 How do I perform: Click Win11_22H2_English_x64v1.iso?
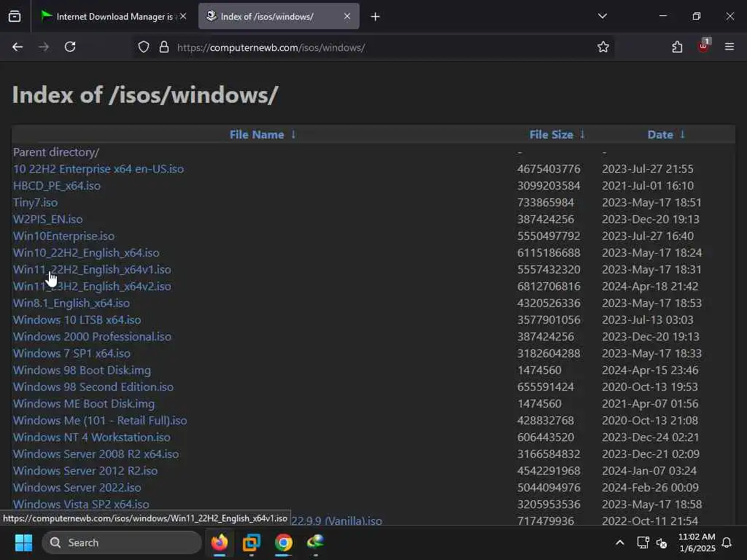point(92,270)
